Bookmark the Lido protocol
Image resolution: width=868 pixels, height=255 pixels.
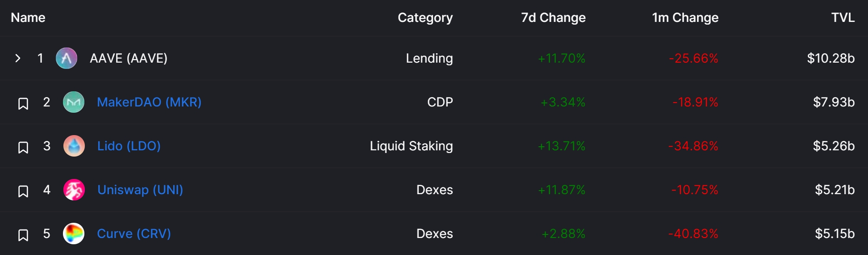[x=23, y=147]
